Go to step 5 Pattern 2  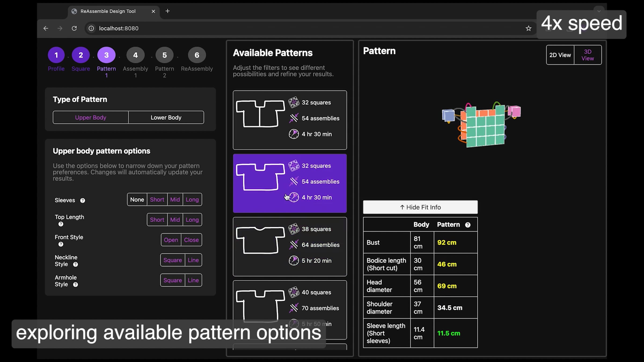pos(164,55)
